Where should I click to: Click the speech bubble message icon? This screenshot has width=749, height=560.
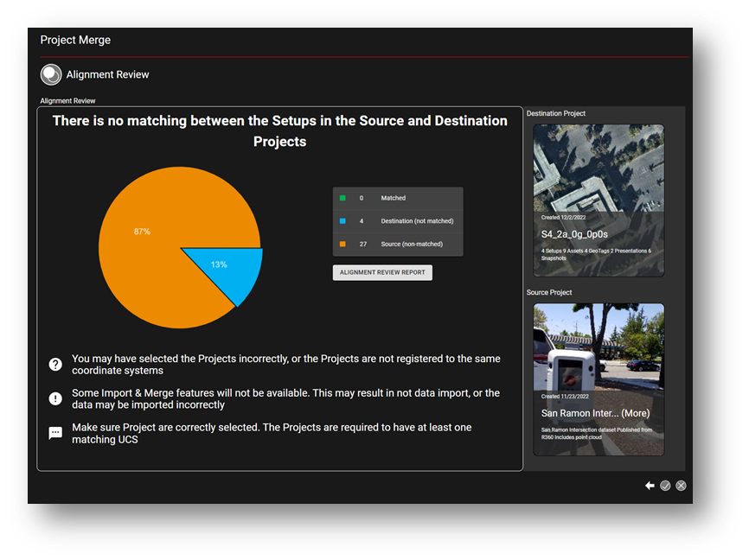(55, 433)
